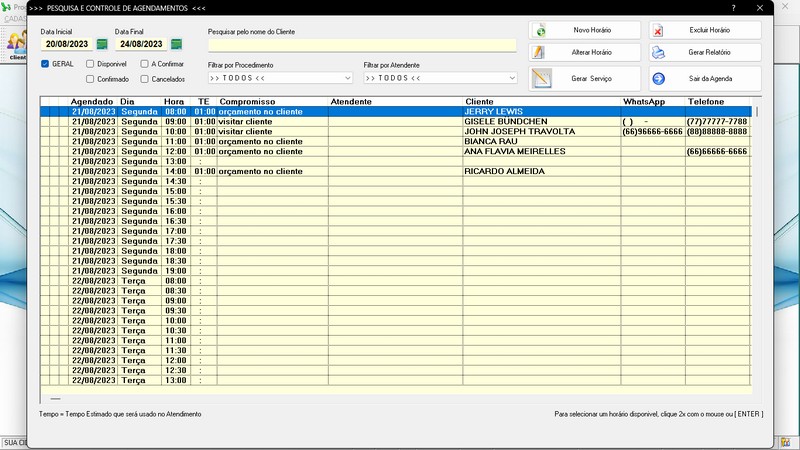
Task: Uncheck the GERAL checkbox
Action: point(45,64)
